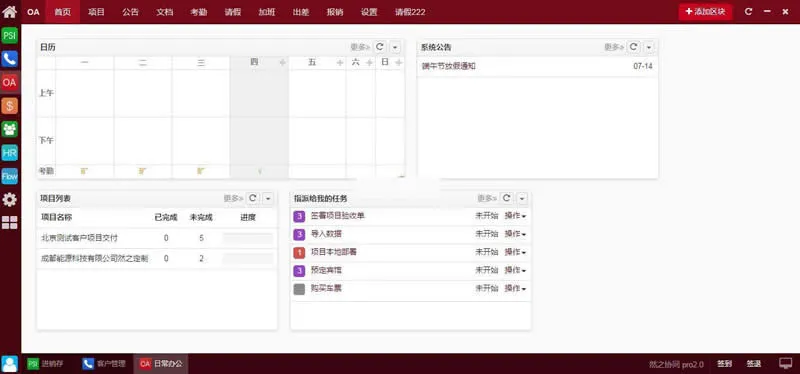The width and height of the screenshot is (800, 374).
Task: Click attendance marker under 一 column
Action: (84, 171)
